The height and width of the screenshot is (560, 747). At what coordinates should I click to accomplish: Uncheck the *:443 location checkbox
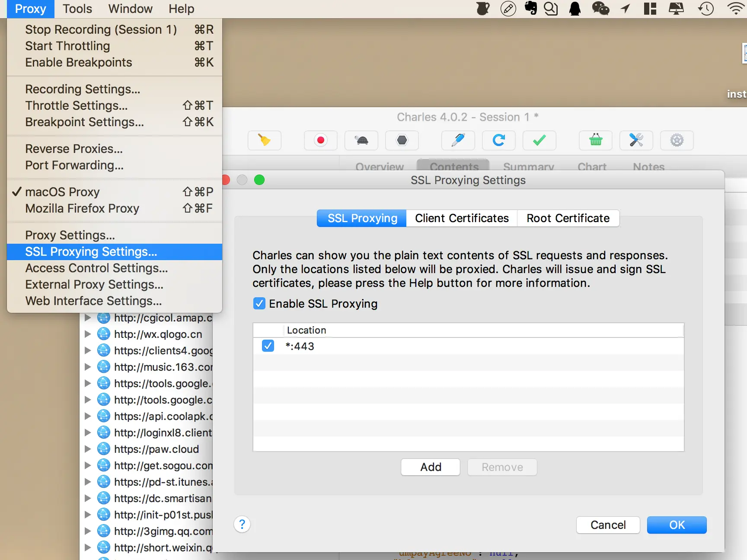(x=268, y=346)
